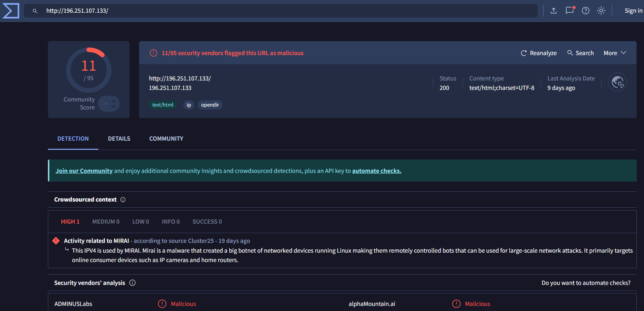Click the ADMINUSLabs vendor name
The width and height of the screenshot is (644, 311).
coord(73,304)
